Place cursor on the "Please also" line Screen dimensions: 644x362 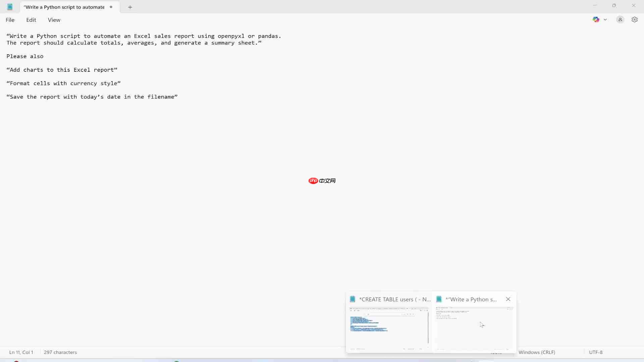pos(25,56)
